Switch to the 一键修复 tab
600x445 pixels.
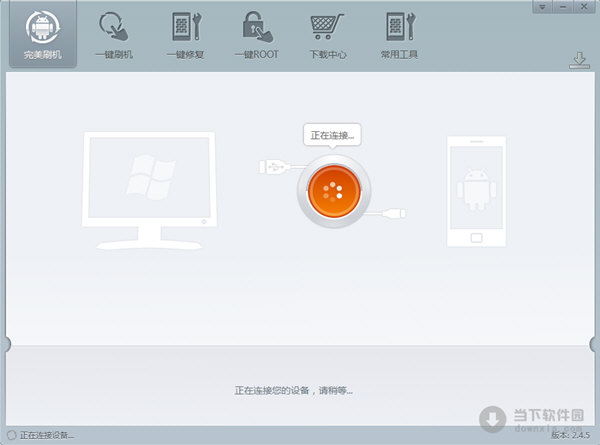186,35
